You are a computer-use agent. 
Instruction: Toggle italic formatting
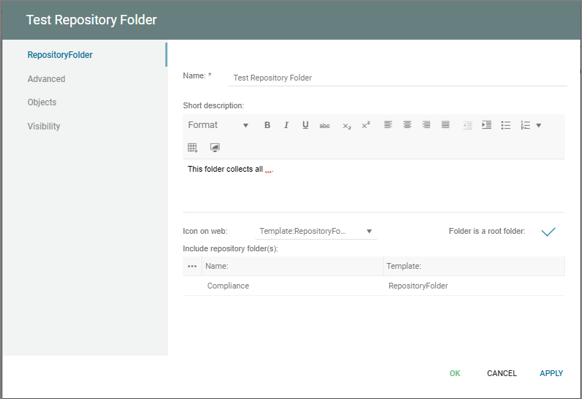pyautogui.click(x=286, y=125)
